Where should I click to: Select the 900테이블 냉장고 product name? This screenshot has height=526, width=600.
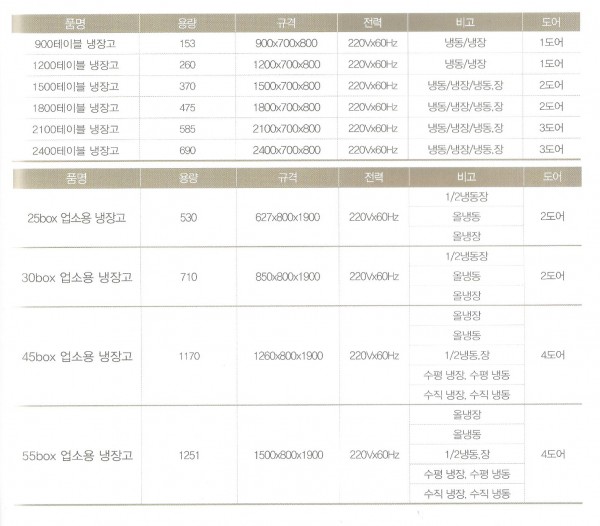click(75, 44)
